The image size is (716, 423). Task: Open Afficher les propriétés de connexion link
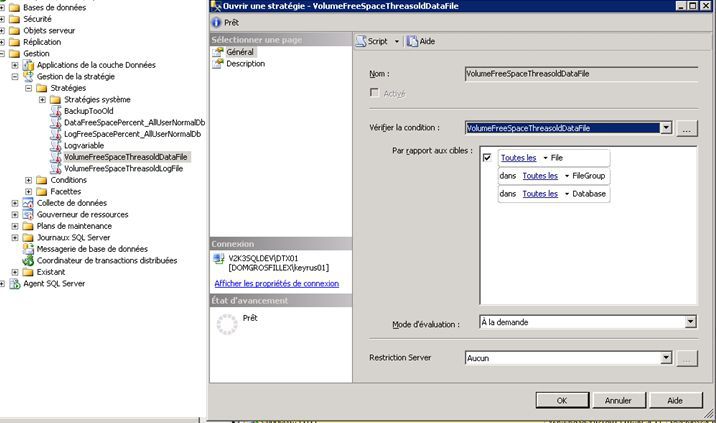[x=277, y=284]
